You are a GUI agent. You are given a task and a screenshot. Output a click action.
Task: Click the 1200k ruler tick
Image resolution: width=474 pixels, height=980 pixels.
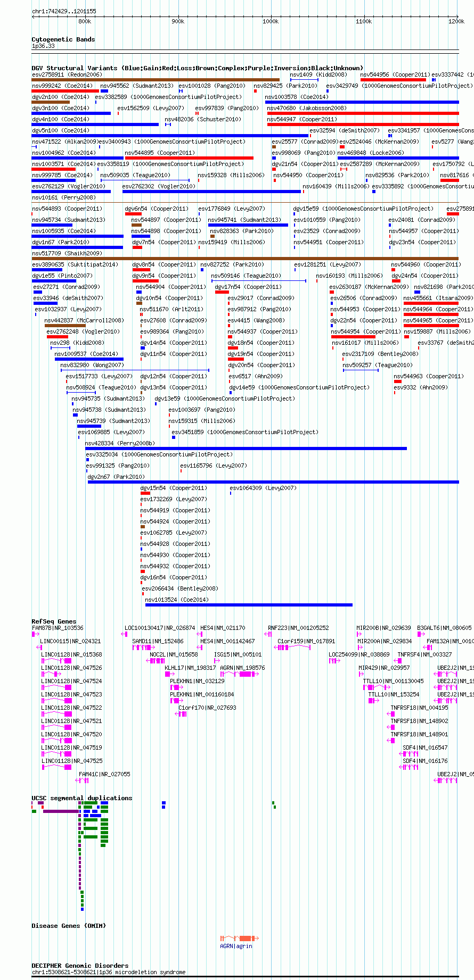point(456,21)
